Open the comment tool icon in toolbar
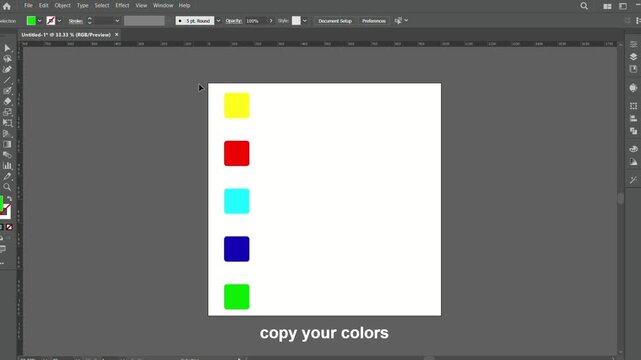This screenshot has width=641, height=360. (3, 249)
